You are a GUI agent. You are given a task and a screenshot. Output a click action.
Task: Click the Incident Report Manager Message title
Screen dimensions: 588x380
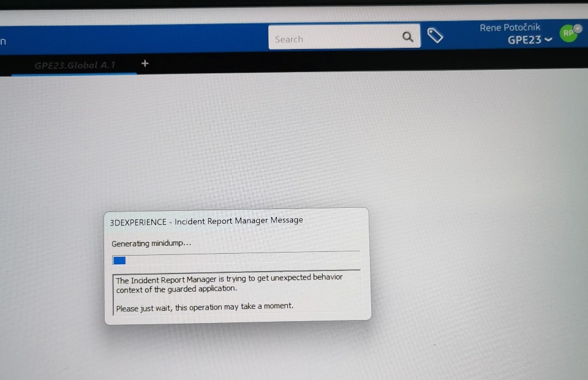tap(206, 221)
